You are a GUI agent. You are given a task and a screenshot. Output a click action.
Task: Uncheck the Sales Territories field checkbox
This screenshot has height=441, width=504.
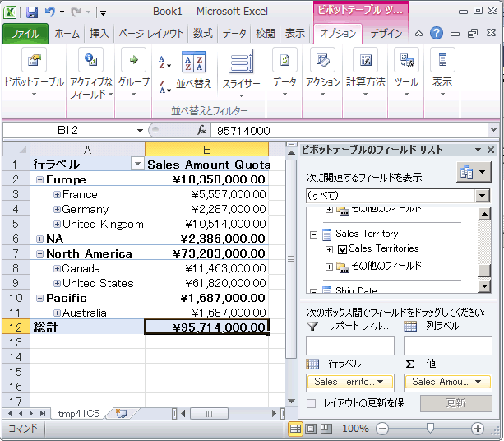point(343,249)
